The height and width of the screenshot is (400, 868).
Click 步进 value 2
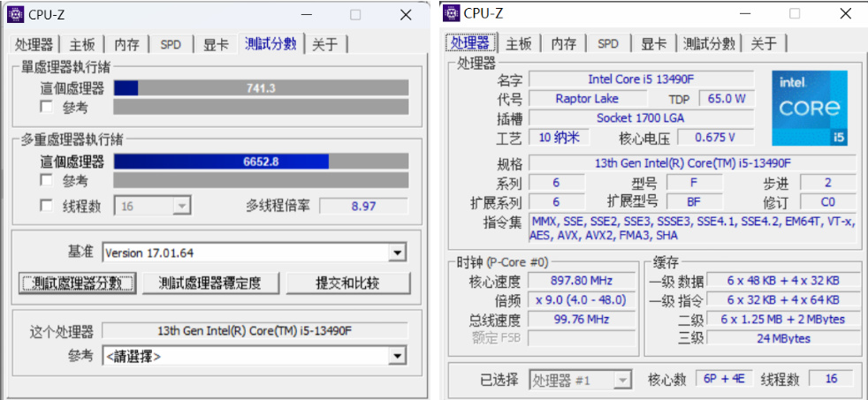pos(828,183)
